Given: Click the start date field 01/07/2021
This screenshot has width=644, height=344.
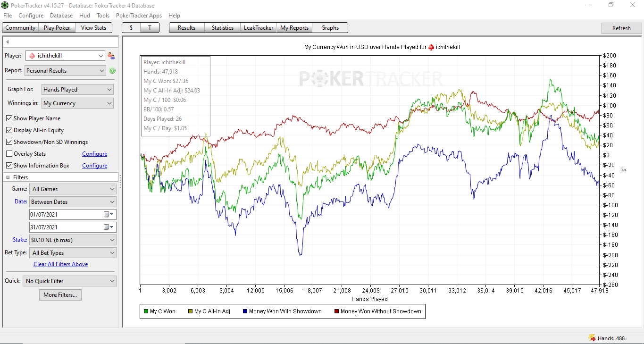Looking at the screenshot, I should coord(66,215).
